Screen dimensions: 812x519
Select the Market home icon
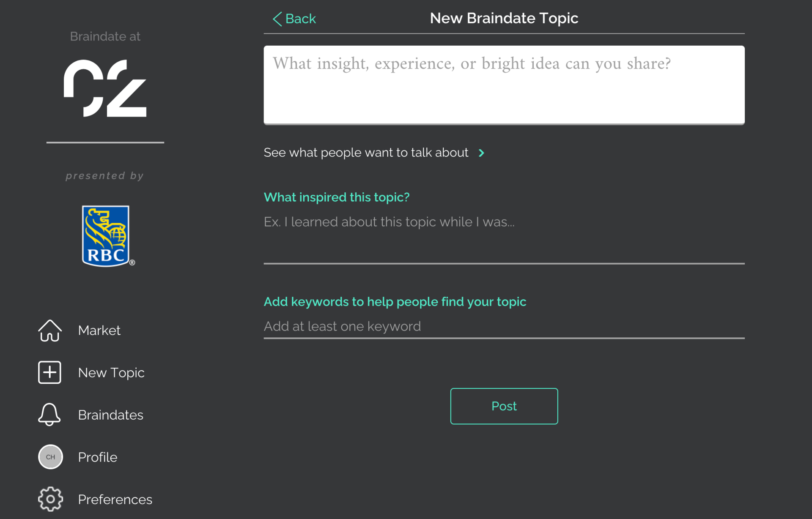49,331
